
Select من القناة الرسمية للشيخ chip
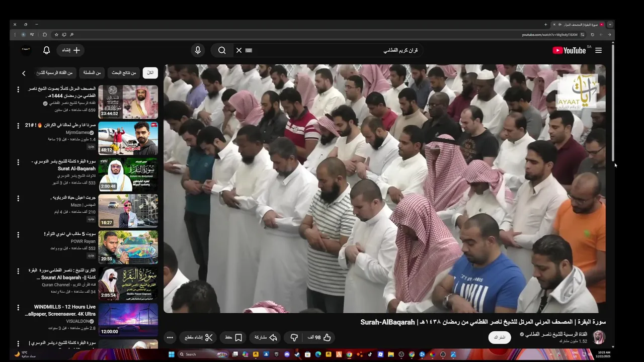click(x=55, y=73)
